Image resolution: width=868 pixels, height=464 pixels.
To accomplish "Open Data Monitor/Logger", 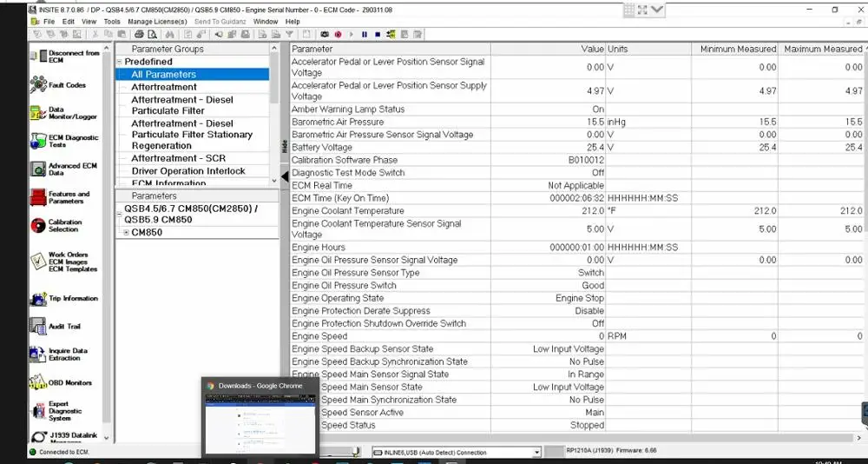I will click(63, 113).
